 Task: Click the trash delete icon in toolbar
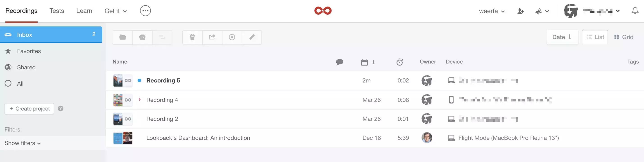point(192,37)
